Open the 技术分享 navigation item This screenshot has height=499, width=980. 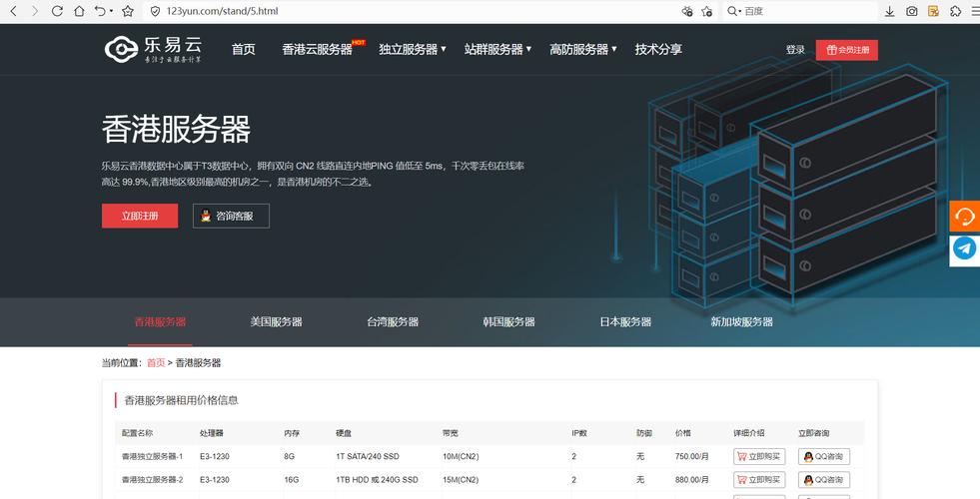click(658, 49)
